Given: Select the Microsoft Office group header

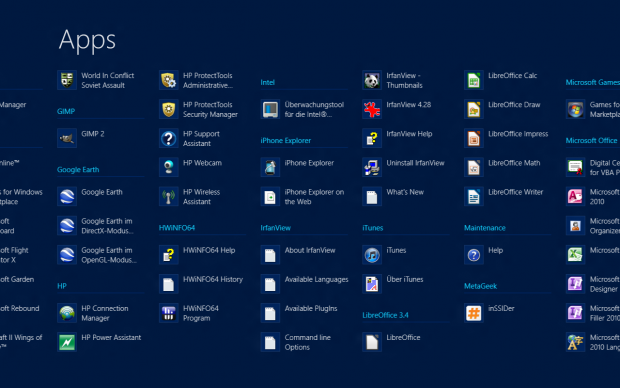Looking at the screenshot, I should coord(591,140).
